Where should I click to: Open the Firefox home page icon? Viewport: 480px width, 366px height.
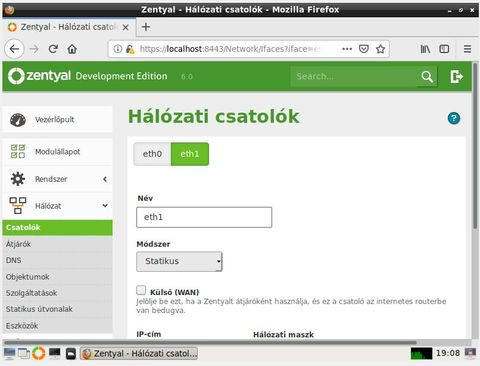pos(72,49)
